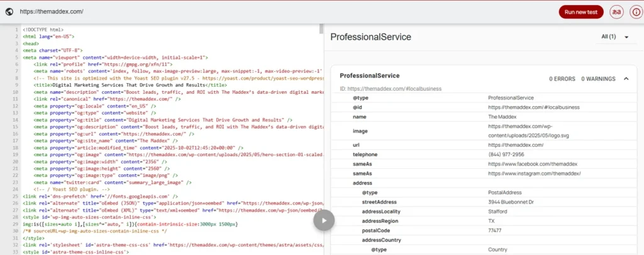Click the article:modified_time meta line
Image resolution: width=644 pixels, height=255 pixels.
coord(138,148)
